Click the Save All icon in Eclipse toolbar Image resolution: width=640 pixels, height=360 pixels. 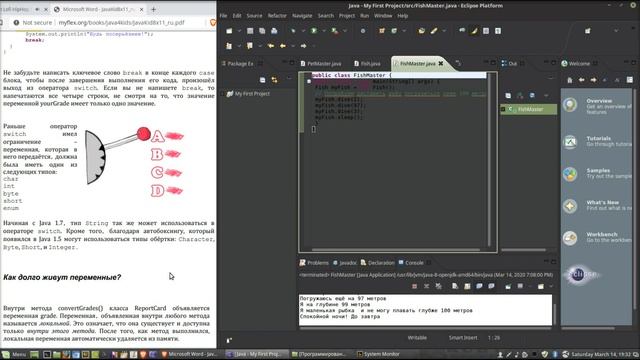click(x=262, y=31)
